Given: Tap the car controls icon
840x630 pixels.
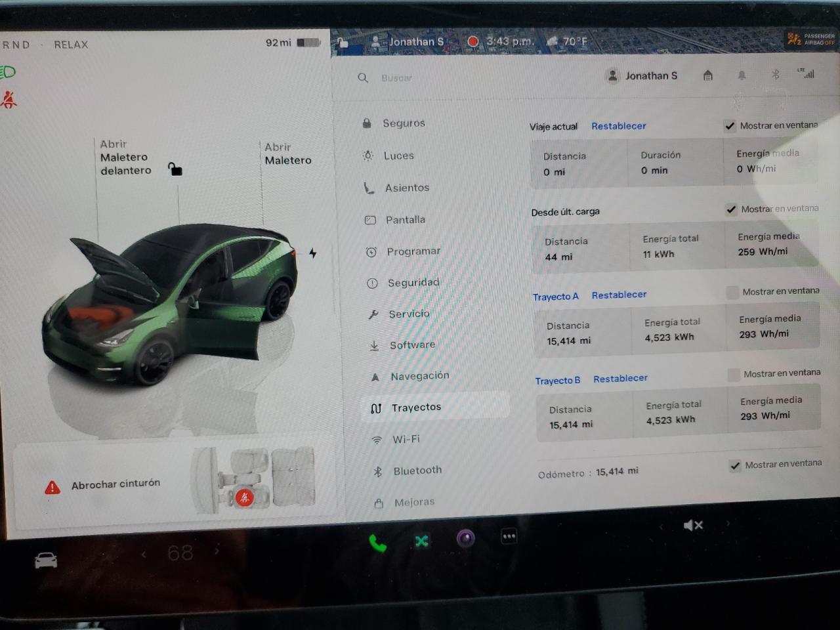Looking at the screenshot, I should click(x=46, y=560).
